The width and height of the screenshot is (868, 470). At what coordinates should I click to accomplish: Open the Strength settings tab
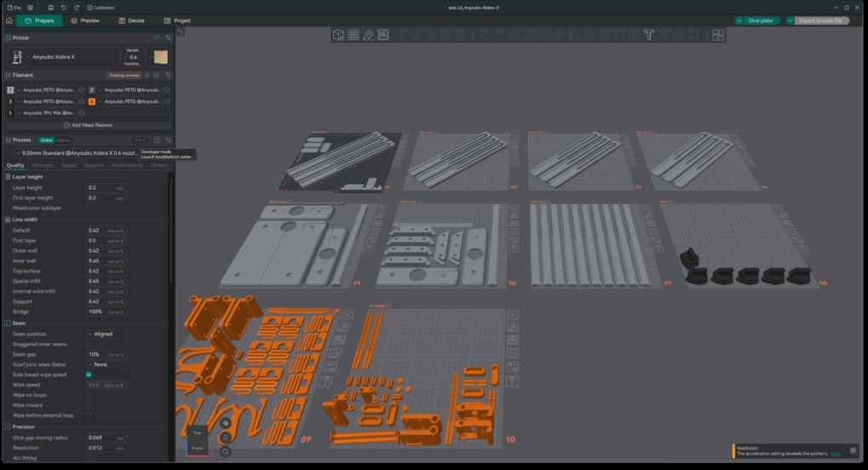[x=43, y=165]
